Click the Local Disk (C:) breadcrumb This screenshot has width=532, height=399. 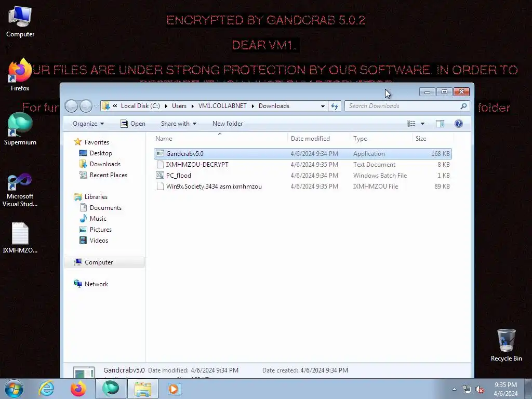[x=140, y=106]
